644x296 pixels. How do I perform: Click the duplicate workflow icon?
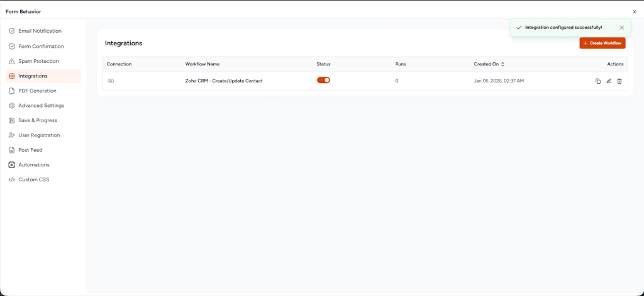point(598,81)
